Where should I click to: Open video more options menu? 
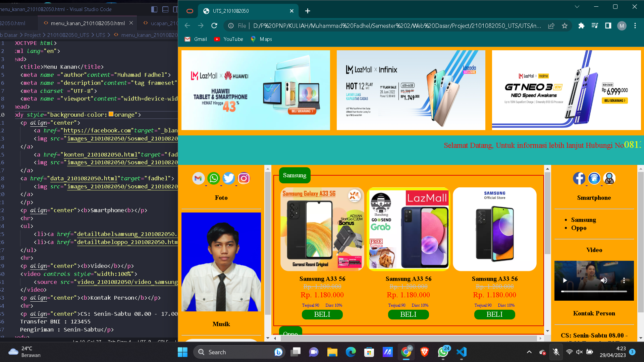click(624, 281)
